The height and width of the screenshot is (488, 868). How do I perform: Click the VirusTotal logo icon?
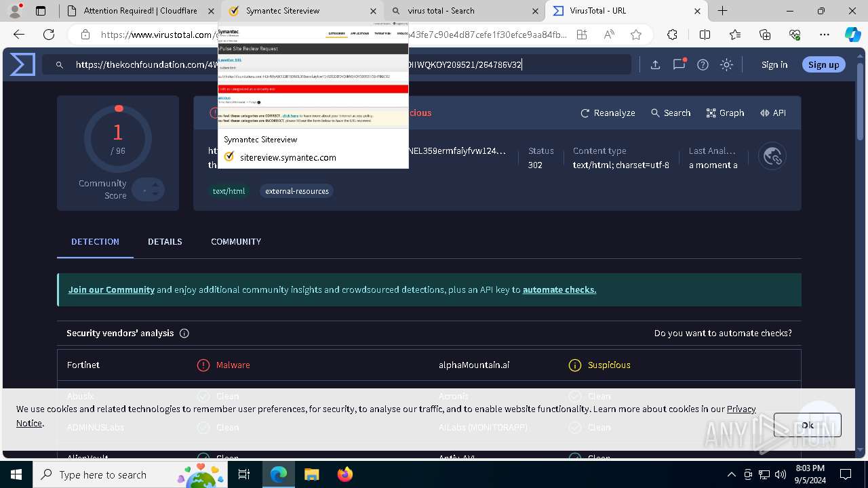[22, 64]
